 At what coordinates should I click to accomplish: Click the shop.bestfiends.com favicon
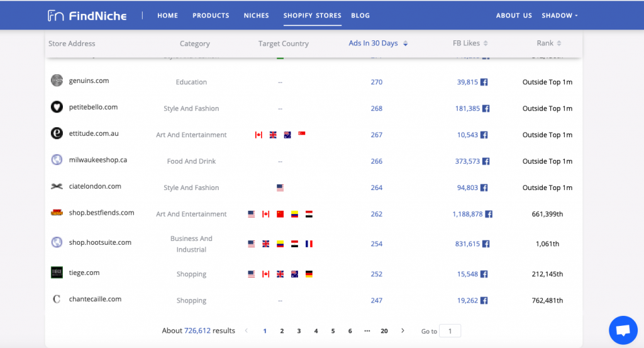[57, 213]
